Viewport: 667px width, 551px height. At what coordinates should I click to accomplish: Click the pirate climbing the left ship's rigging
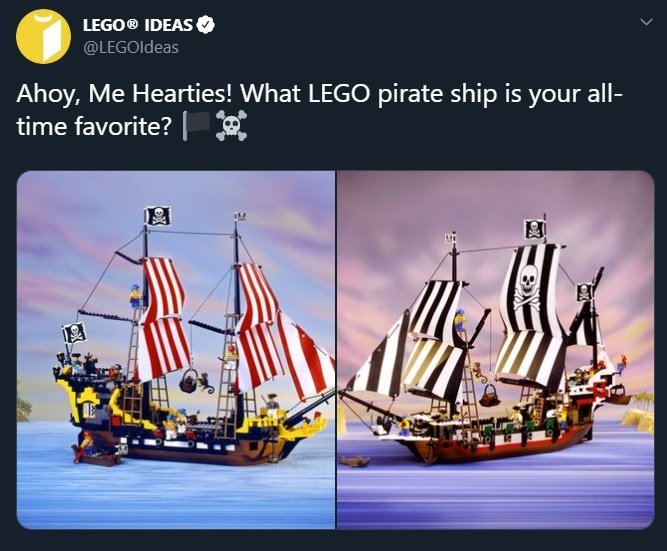pyautogui.click(x=135, y=296)
